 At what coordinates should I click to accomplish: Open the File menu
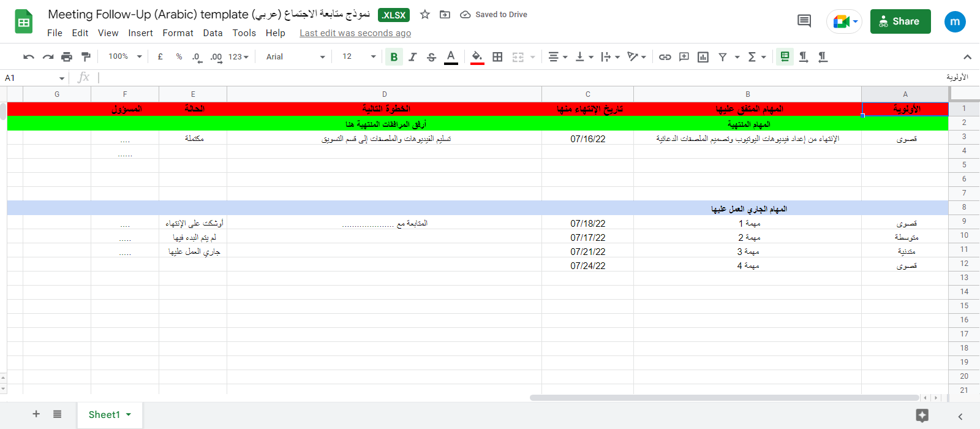click(x=55, y=33)
